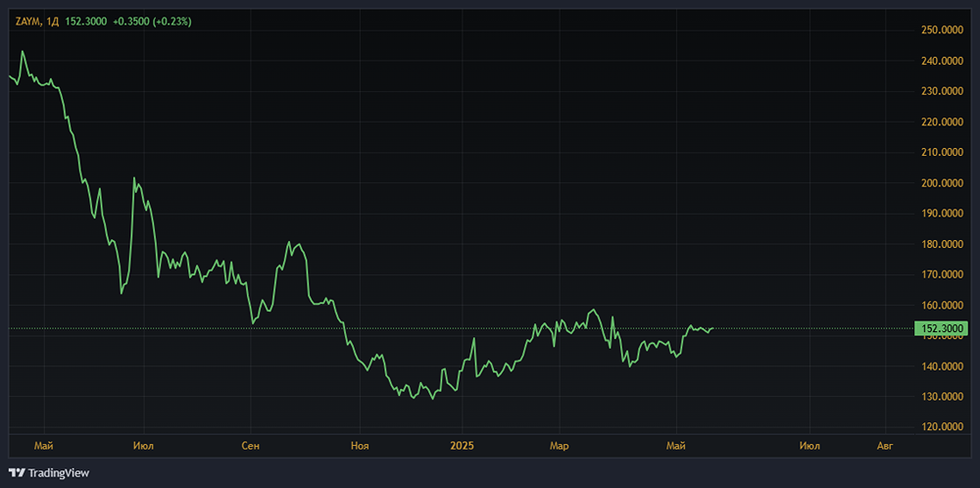Click the 180.0000 price axis label
Image resolution: width=980 pixels, height=488 pixels.
point(941,244)
